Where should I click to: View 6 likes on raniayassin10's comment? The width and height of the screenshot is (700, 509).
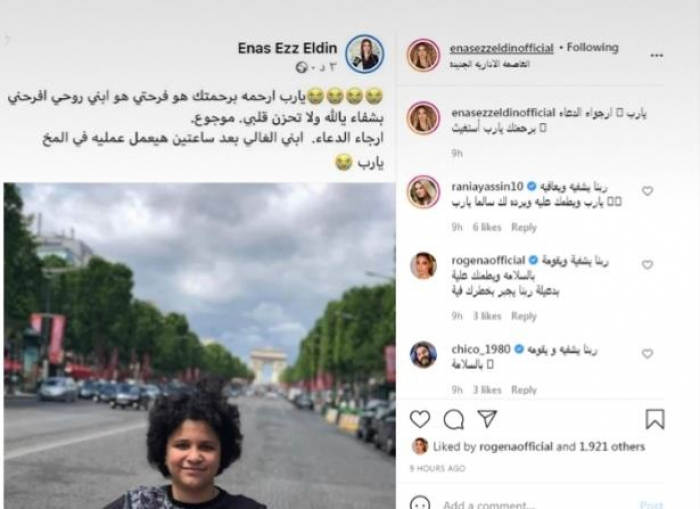[487, 227]
